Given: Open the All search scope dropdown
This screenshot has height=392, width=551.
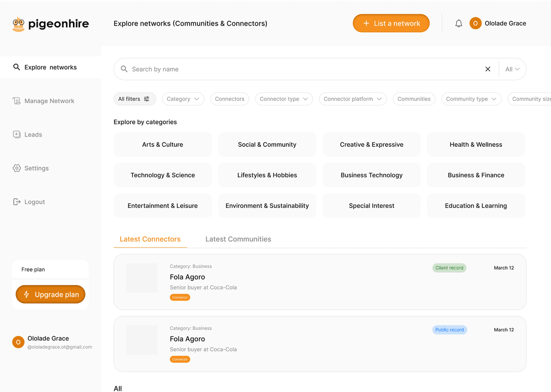Looking at the screenshot, I should [x=512, y=69].
